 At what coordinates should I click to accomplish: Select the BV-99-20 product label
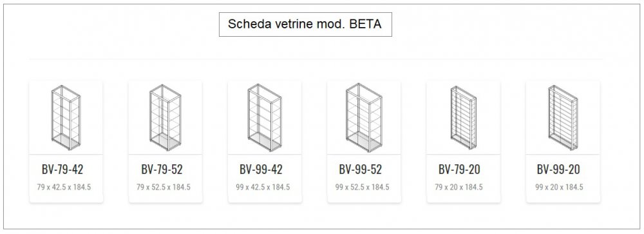[558, 169]
